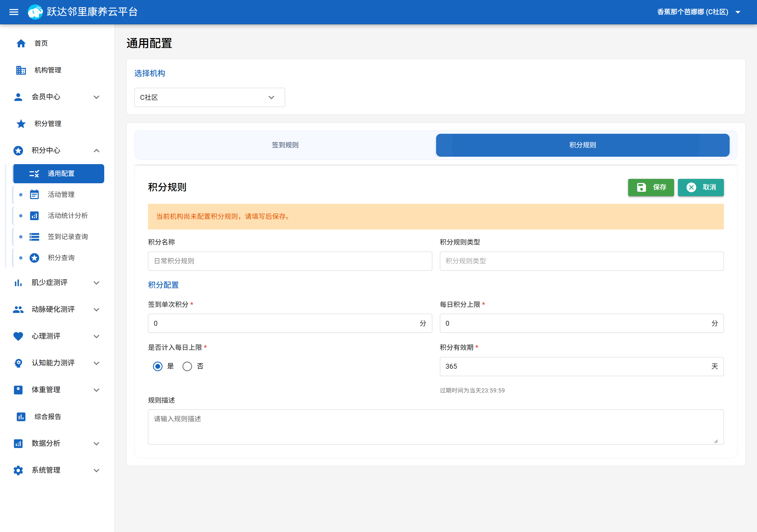The height and width of the screenshot is (532, 757).
Task: Click the 香蕉那个芭娜娜 (C社区) user name
Action: pos(692,12)
